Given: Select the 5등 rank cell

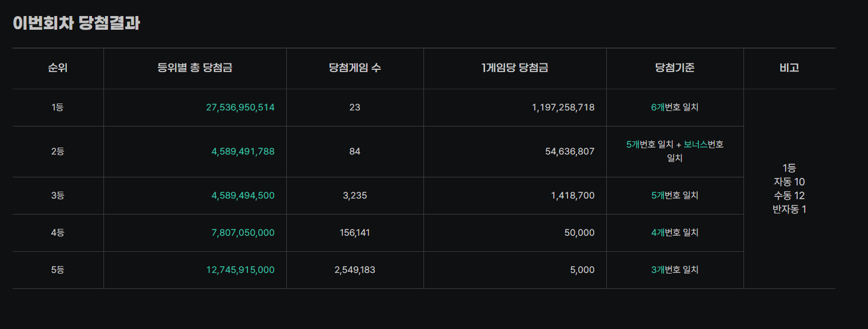Looking at the screenshot, I should [x=58, y=270].
